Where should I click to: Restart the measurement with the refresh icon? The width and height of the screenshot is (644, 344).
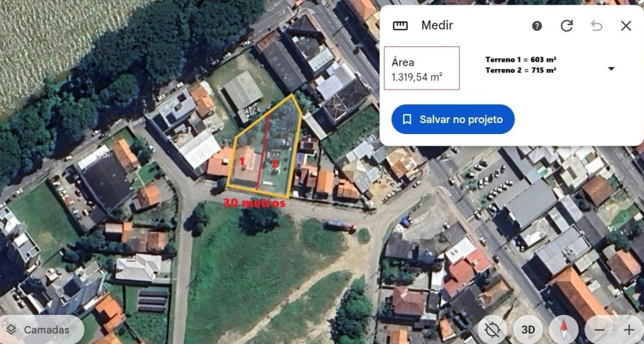click(x=567, y=26)
